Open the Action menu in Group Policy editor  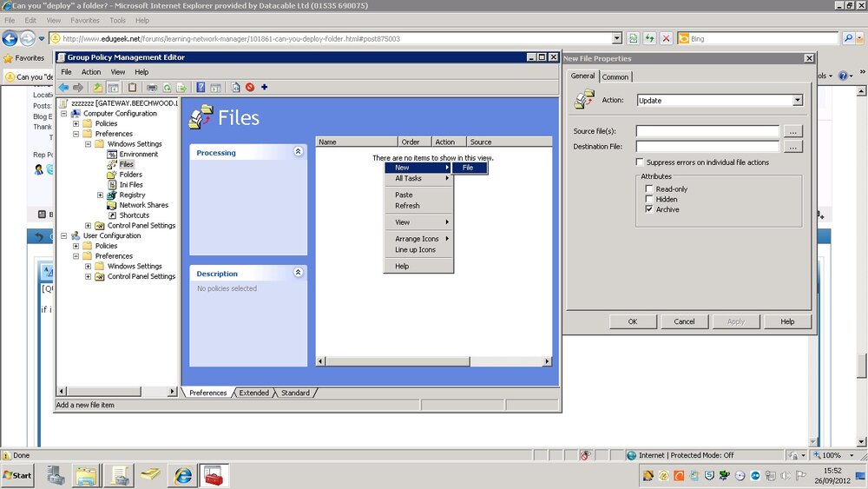tap(91, 72)
